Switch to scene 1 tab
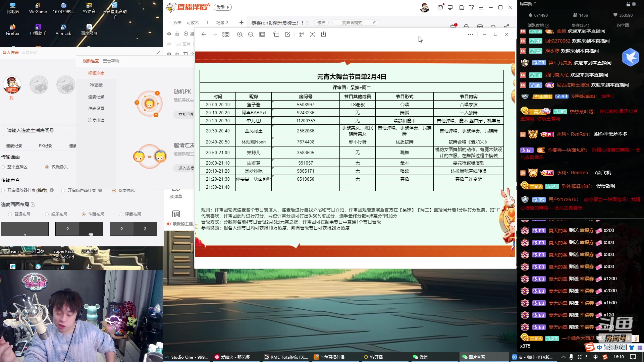This screenshot has height=362, width=644. pos(207,22)
